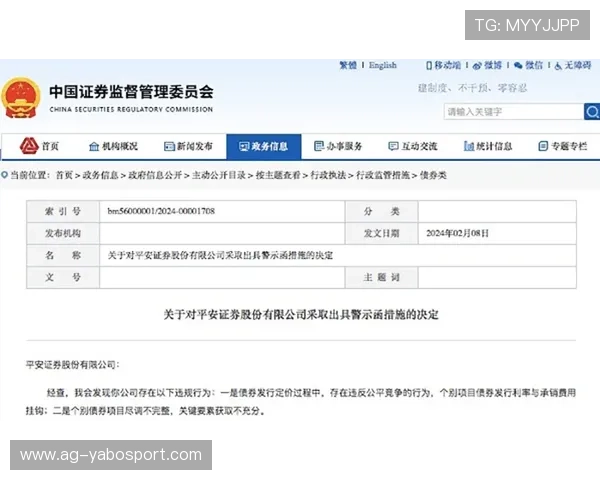Click the 名称 label cell
This screenshot has width=600, height=480.
pyautogui.click(x=63, y=255)
